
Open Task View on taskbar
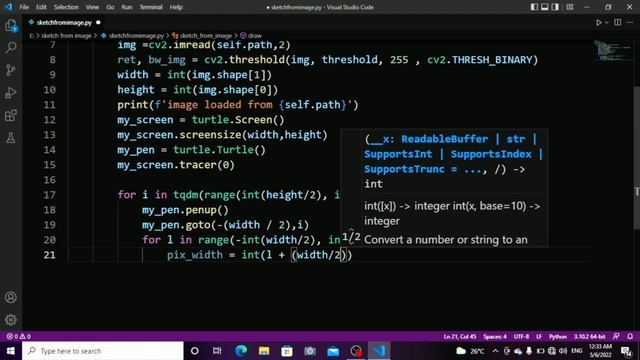217,351
